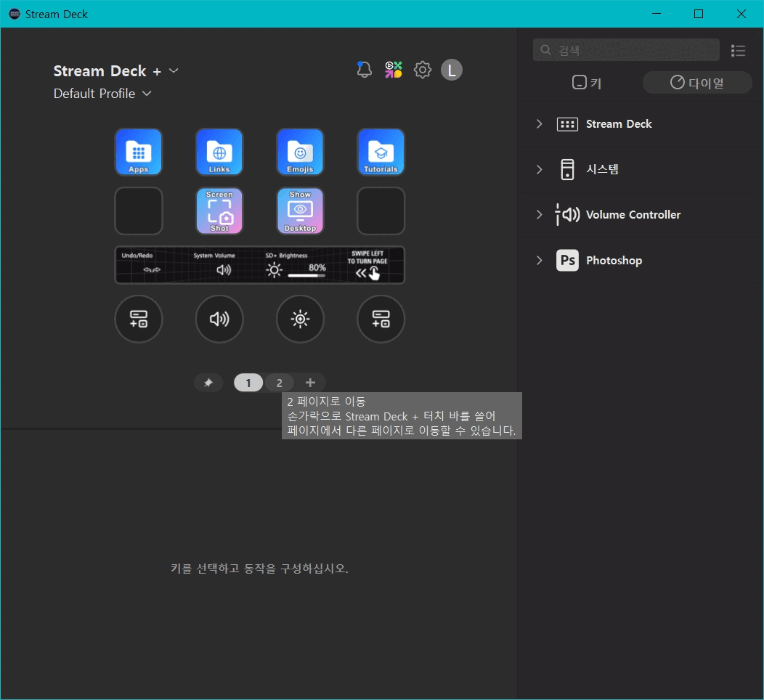Screen dimensions: 764x700
Task: Click the 시스템 category label
Action: (602, 169)
